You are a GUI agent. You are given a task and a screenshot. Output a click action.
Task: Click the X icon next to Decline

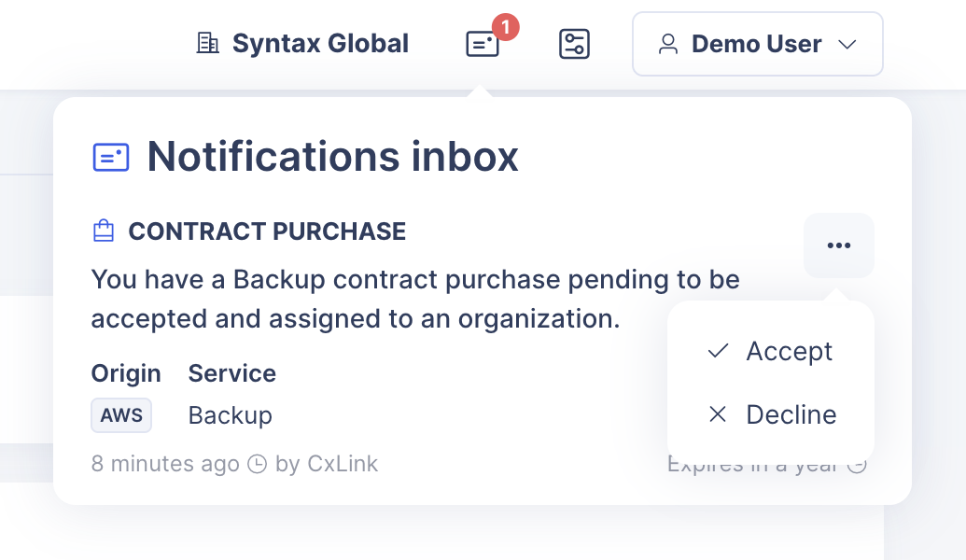718,414
